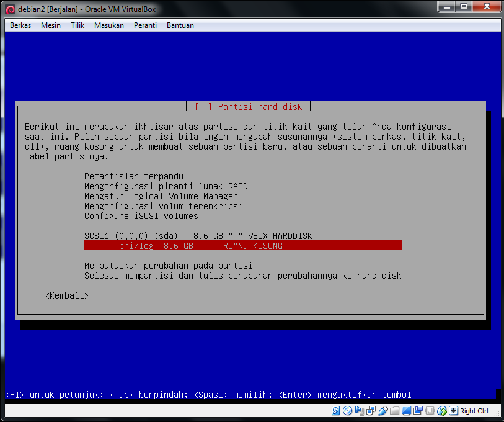Select the pri/log 8.6 GB RUANG KOSONG row
Viewport: 504px width, 422px height.
click(x=242, y=246)
